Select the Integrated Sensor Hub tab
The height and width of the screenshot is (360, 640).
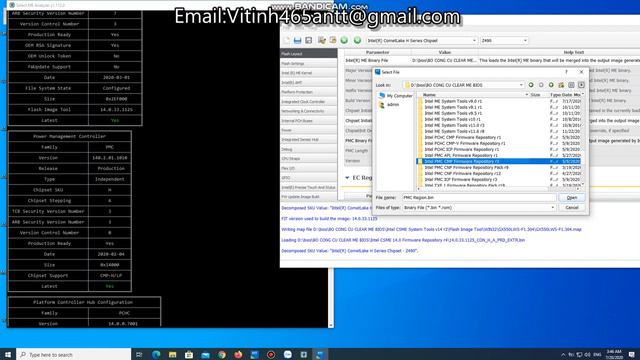tap(309, 140)
